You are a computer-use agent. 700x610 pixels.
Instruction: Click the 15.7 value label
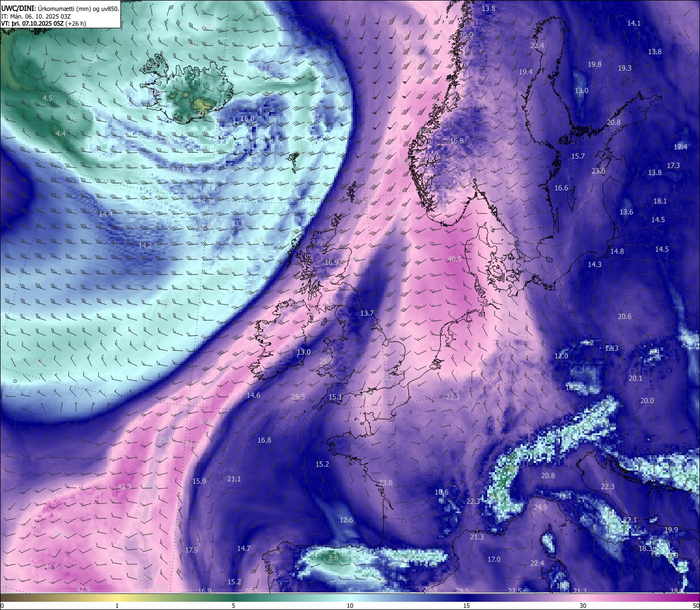578,156
